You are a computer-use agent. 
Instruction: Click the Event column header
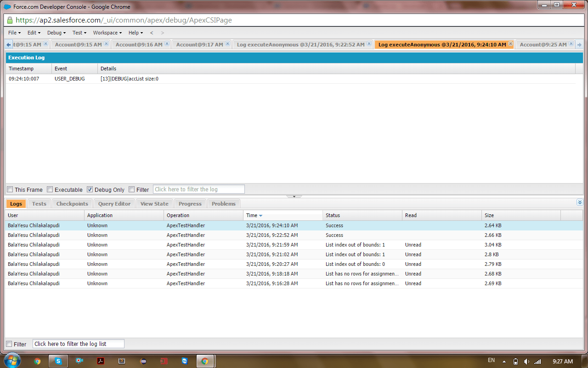[74, 69]
